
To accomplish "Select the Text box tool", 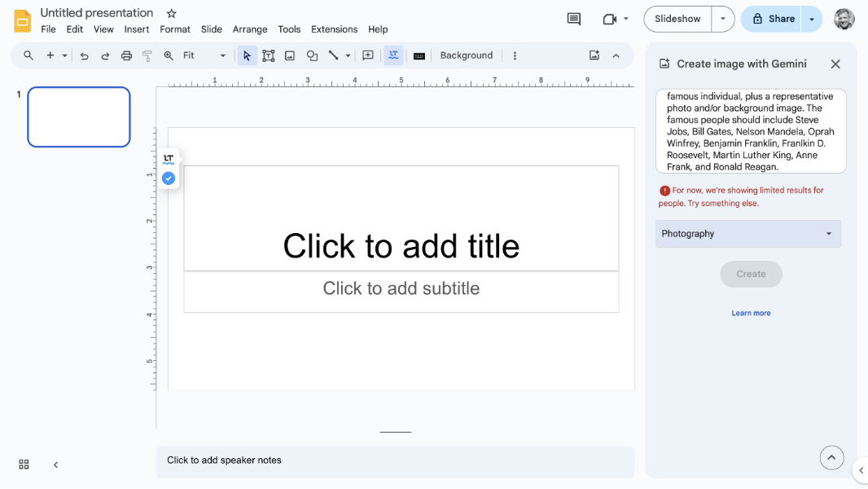I will click(269, 56).
